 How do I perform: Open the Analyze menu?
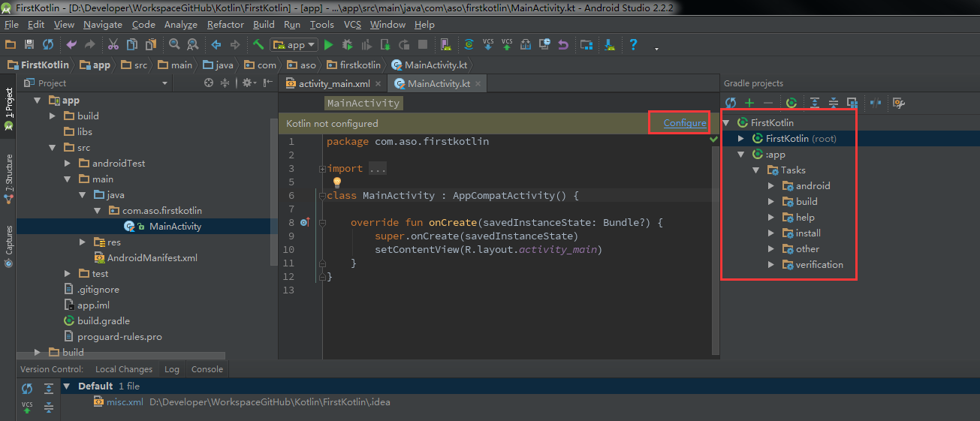[x=180, y=25]
